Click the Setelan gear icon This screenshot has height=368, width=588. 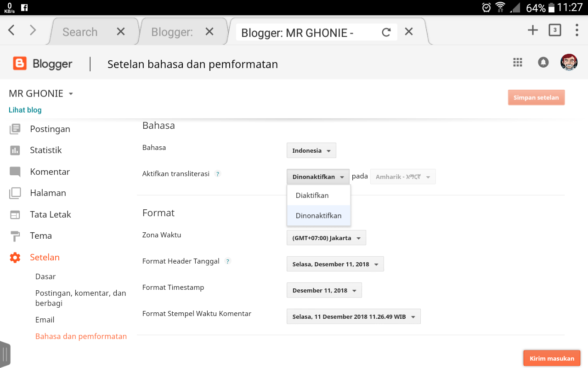[x=15, y=257]
